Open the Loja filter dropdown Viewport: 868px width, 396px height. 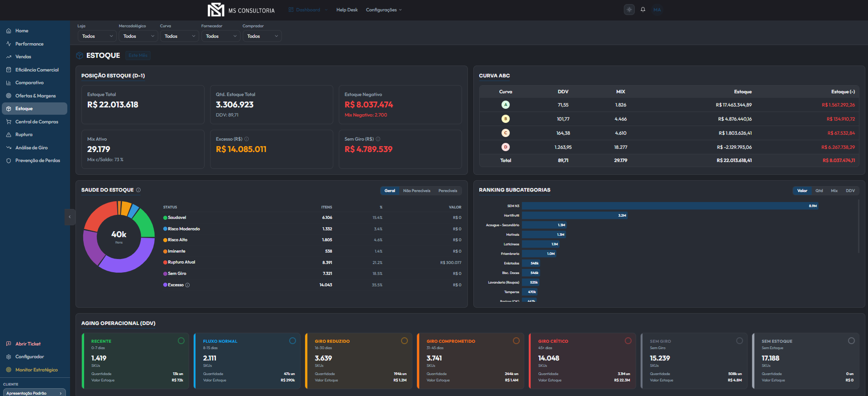click(x=97, y=36)
